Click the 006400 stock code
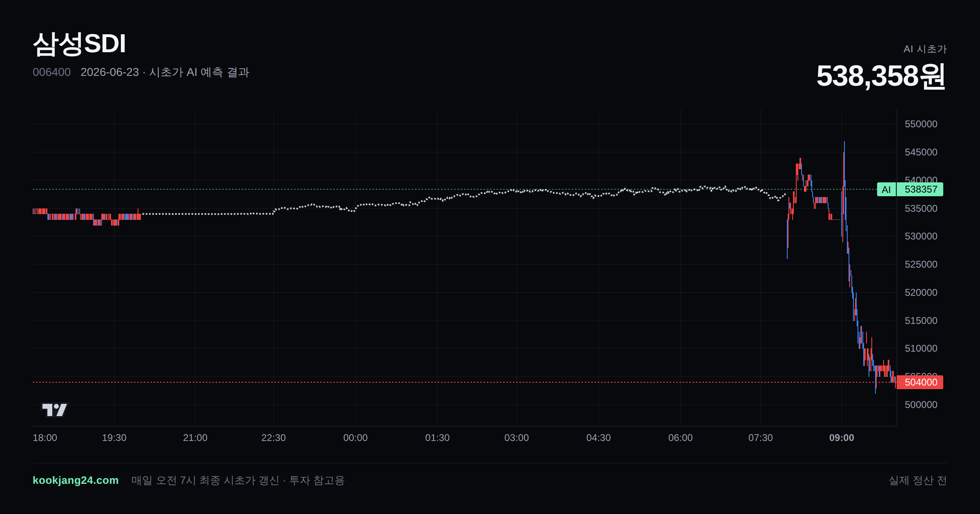 pyautogui.click(x=51, y=72)
